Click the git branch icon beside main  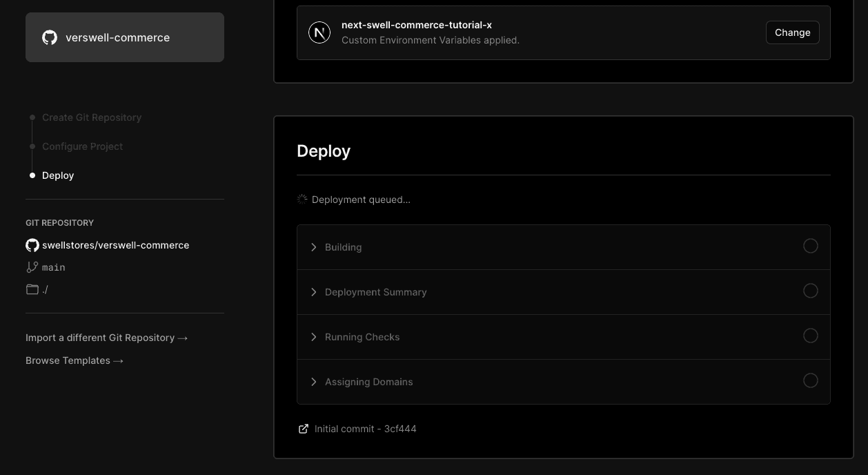coord(32,267)
